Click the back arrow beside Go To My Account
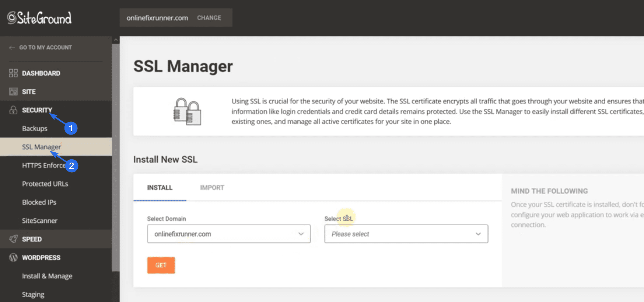 click(12, 48)
